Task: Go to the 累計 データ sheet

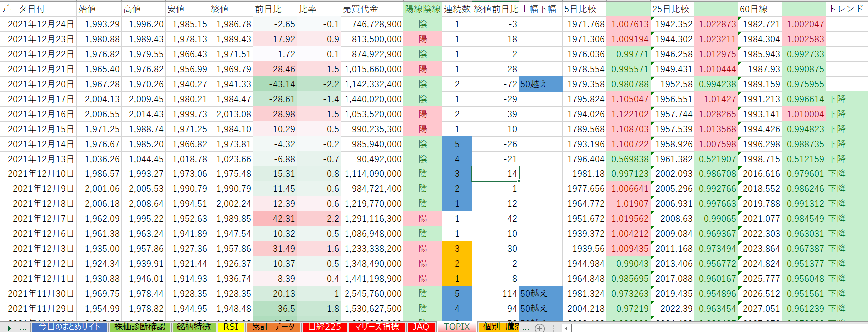Action: (273, 327)
